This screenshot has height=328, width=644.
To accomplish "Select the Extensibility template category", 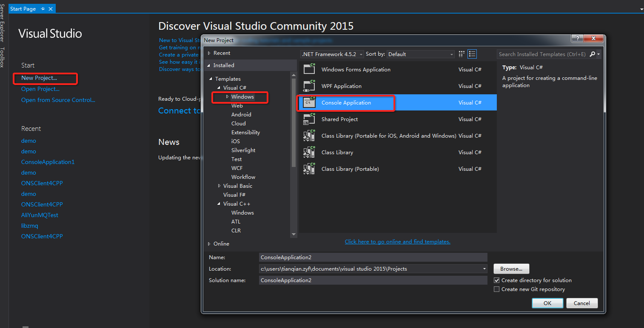I will (245, 133).
